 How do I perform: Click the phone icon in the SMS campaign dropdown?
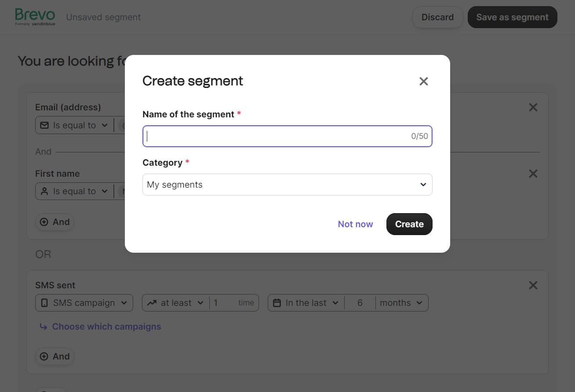(44, 302)
